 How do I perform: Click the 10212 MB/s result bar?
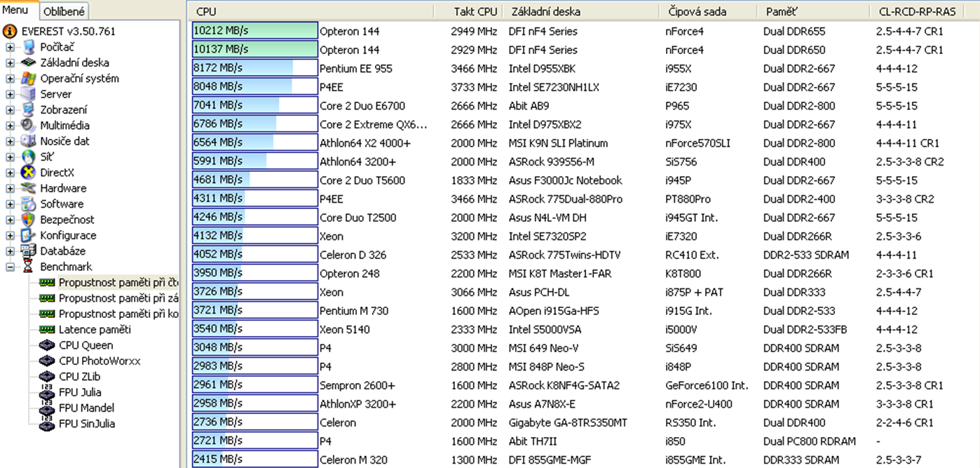[x=255, y=31]
